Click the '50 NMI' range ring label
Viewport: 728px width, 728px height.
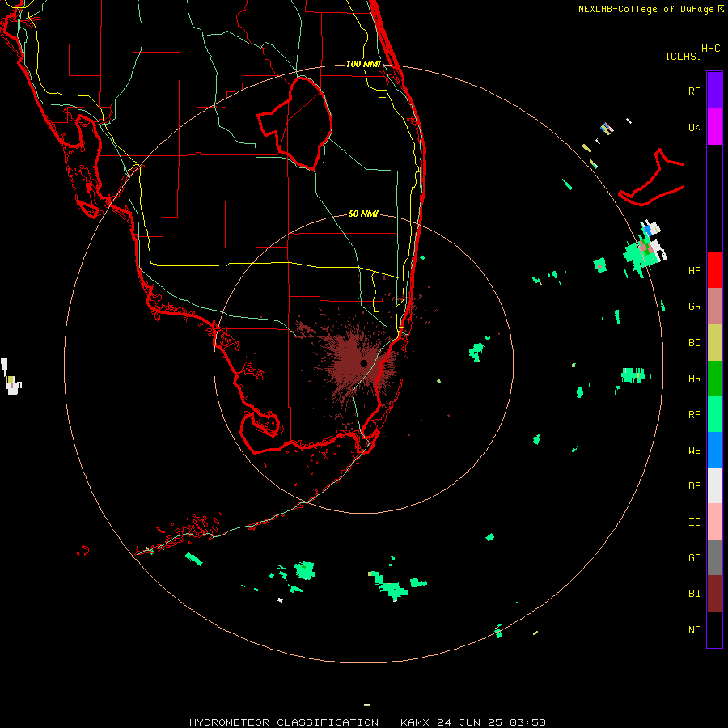[x=363, y=214]
